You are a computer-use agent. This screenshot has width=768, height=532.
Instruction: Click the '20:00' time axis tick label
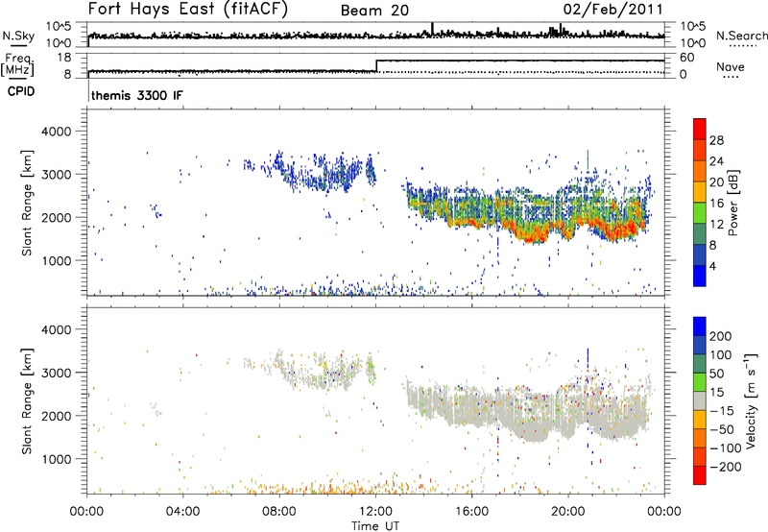click(567, 512)
